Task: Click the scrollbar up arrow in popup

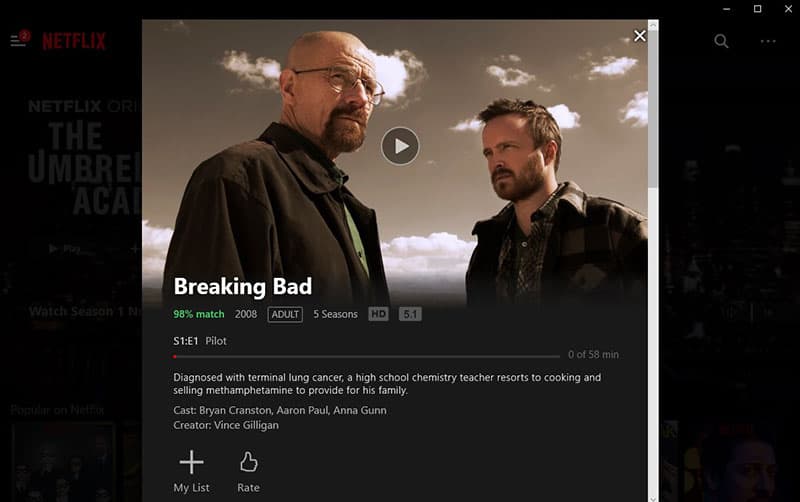Action: pos(653,24)
